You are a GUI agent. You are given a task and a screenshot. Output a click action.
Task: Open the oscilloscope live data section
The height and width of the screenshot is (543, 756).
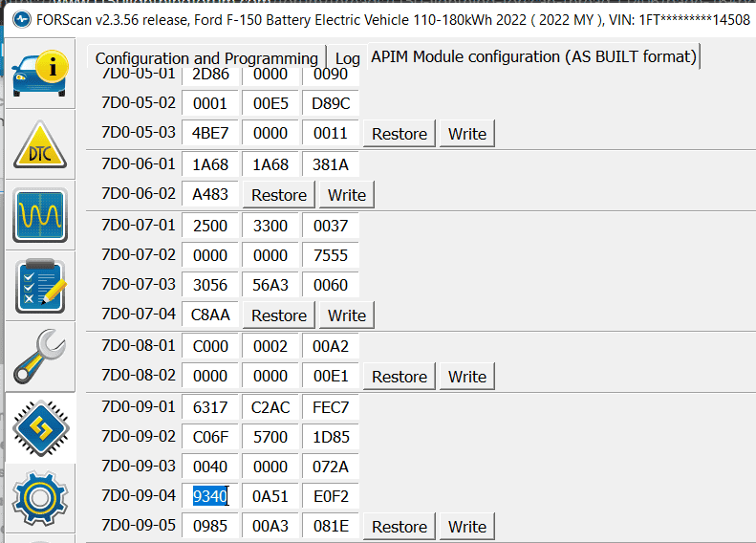(40, 214)
